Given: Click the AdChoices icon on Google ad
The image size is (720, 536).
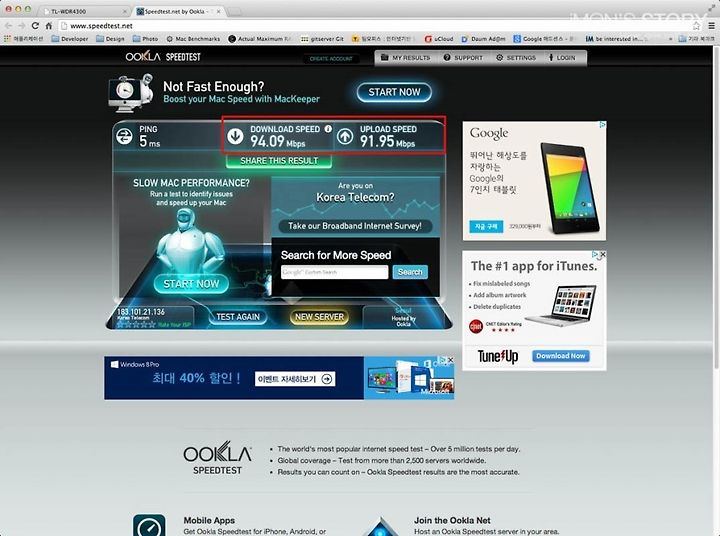Looking at the screenshot, I should pos(602,124).
